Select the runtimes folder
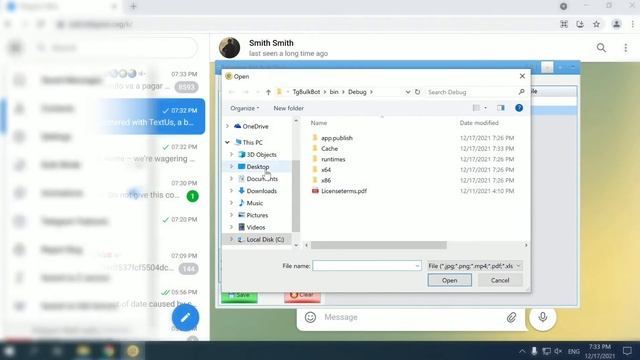 (x=333, y=159)
